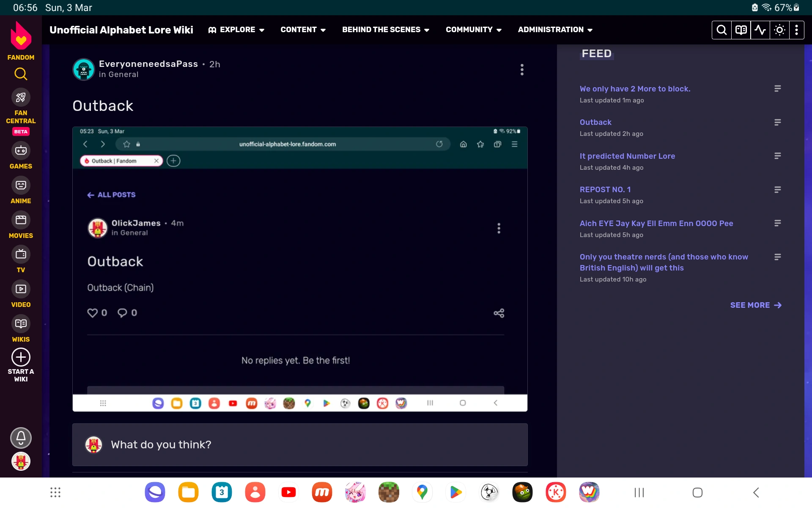812x508 pixels.
Task: Open the Administration menu
Action: [555, 30]
